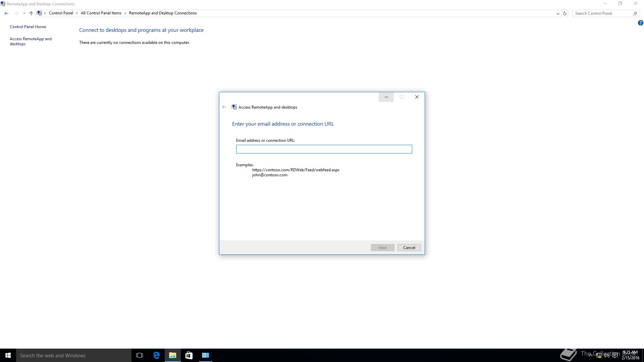Click the Task View taskbar icon
This screenshot has width=644, height=362.
click(x=140, y=355)
